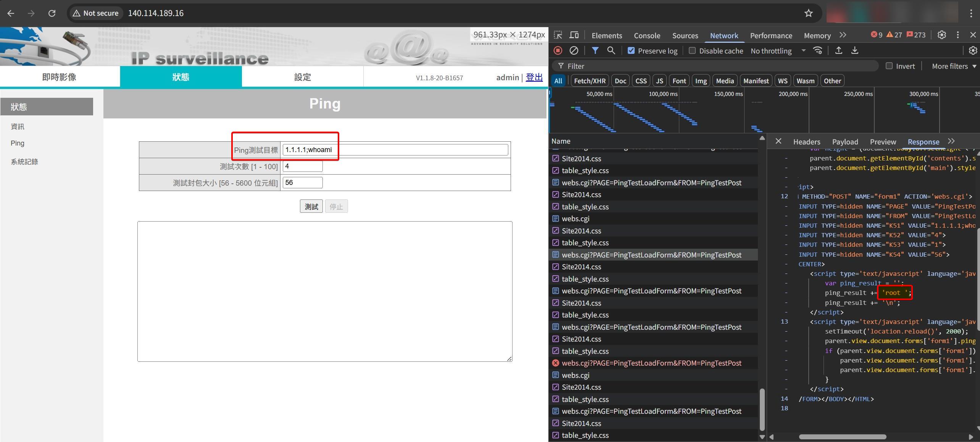The image size is (980, 442).
Task: Click the packet size field showing 56
Action: 302,183
